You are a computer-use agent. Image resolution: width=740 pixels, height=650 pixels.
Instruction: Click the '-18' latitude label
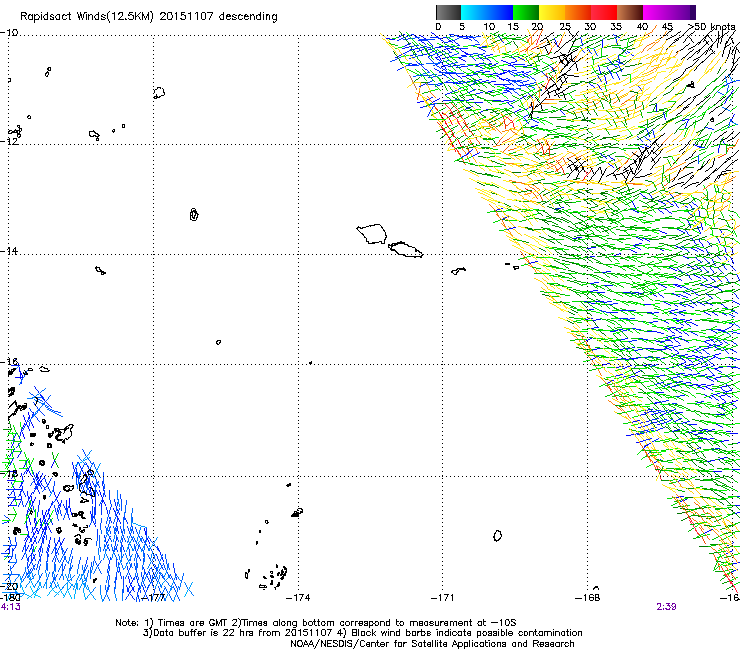click(x=9, y=473)
